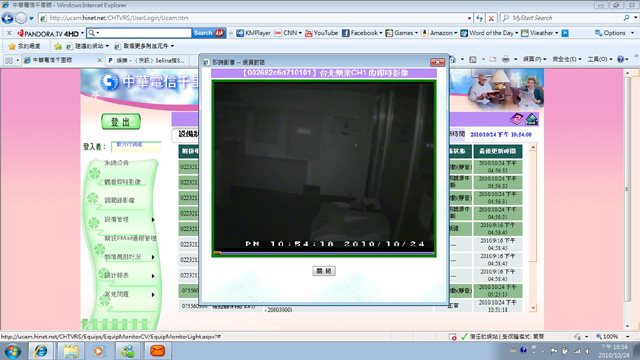
Task: Open the Pandora.TV logo dropdown arrow
Action: tap(82, 33)
